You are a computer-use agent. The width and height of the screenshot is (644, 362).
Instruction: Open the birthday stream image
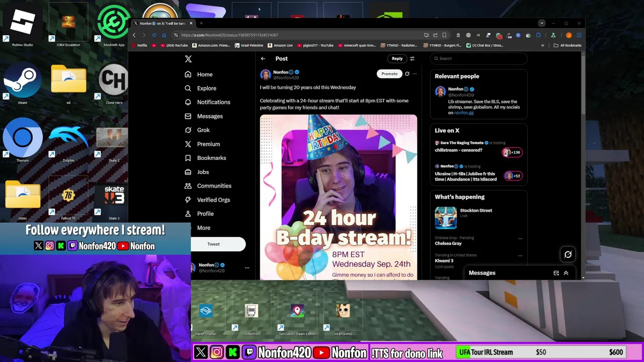coord(339,197)
